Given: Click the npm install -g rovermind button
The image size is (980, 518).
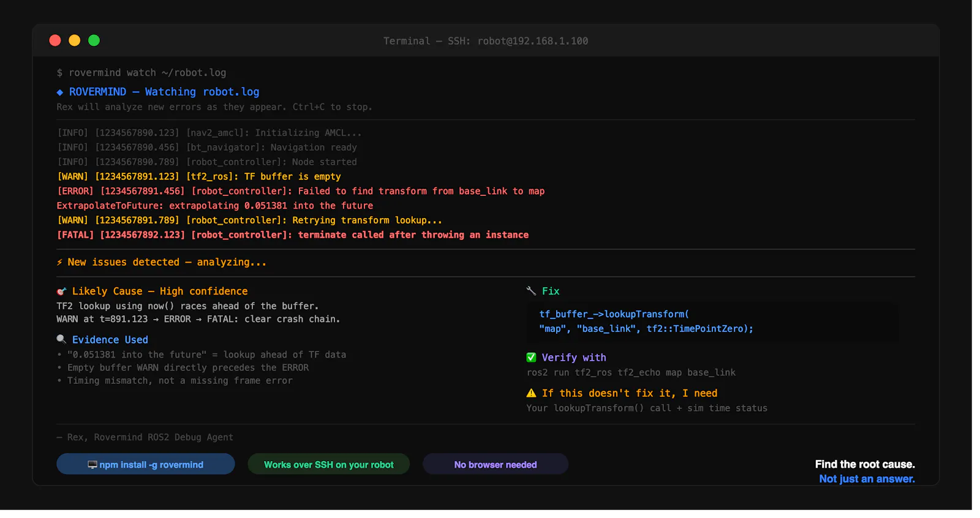Looking at the screenshot, I should (x=146, y=464).
